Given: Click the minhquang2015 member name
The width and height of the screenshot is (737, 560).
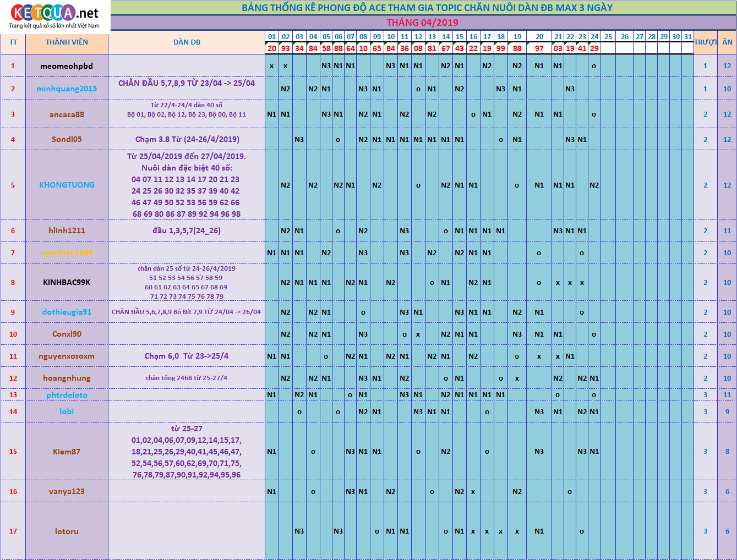Looking at the screenshot, I should [67, 89].
